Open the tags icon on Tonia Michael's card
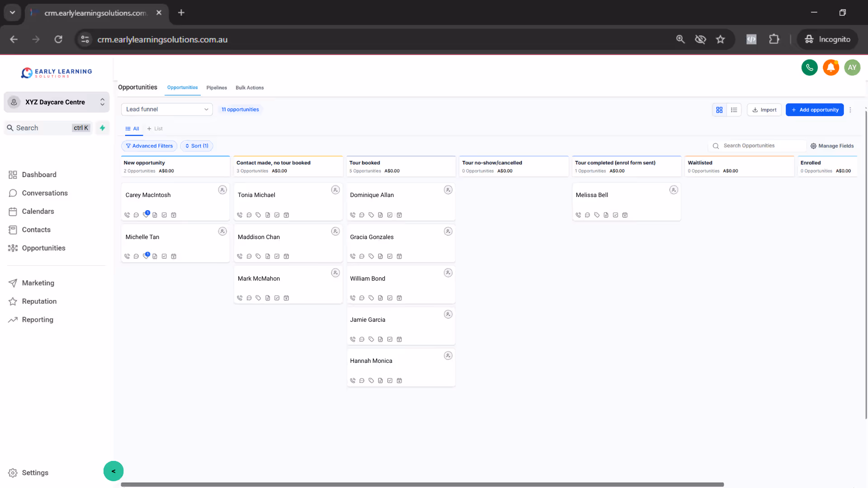The image size is (868, 488). pyautogui.click(x=258, y=215)
